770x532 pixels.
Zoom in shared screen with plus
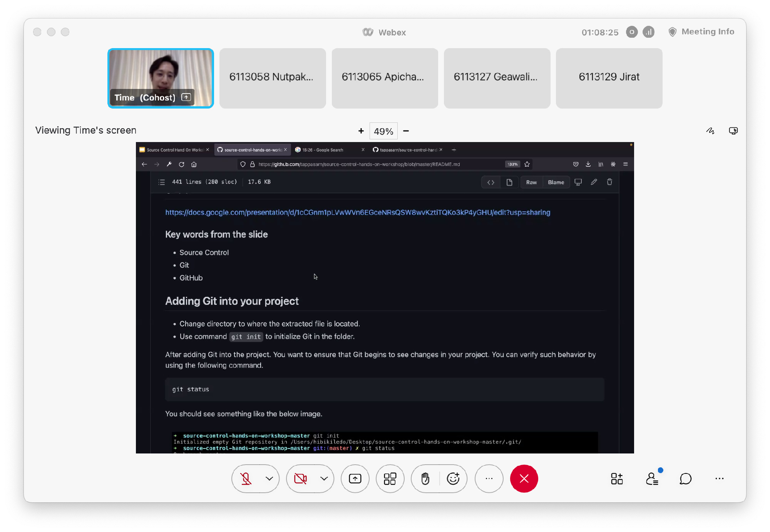(x=361, y=131)
